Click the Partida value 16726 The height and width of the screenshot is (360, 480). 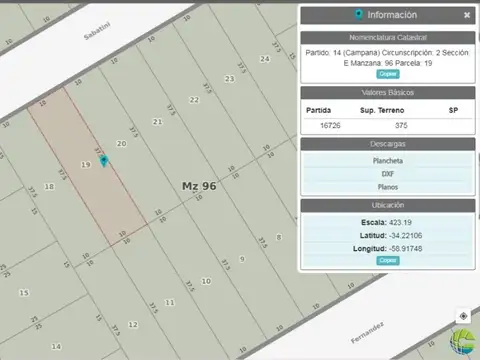coord(330,126)
